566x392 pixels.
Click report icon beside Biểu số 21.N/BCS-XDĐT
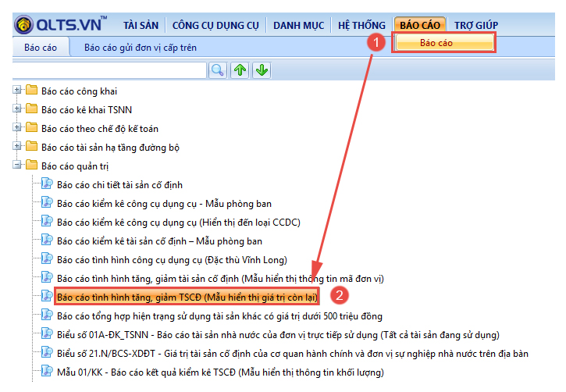(47, 352)
